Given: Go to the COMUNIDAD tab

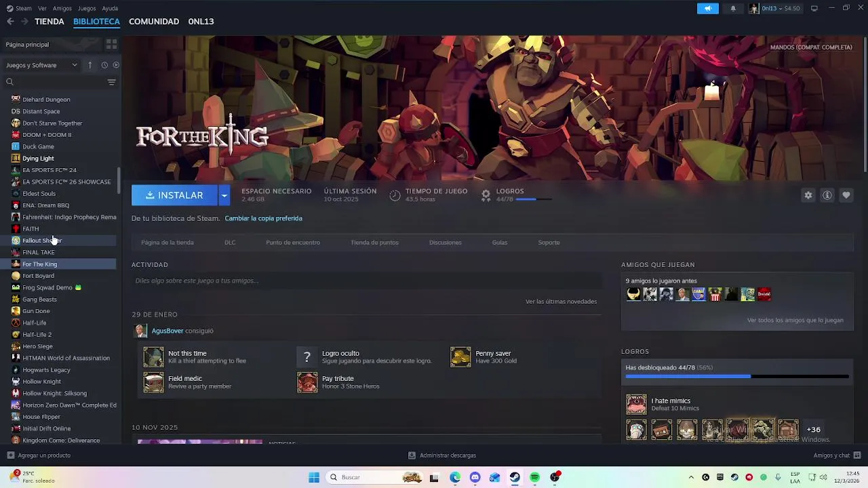Looking at the screenshot, I should [x=154, y=22].
